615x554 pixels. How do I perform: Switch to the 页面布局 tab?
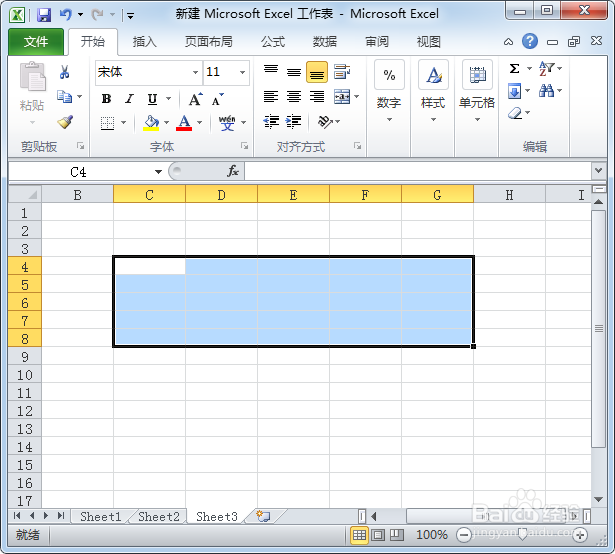[x=208, y=42]
